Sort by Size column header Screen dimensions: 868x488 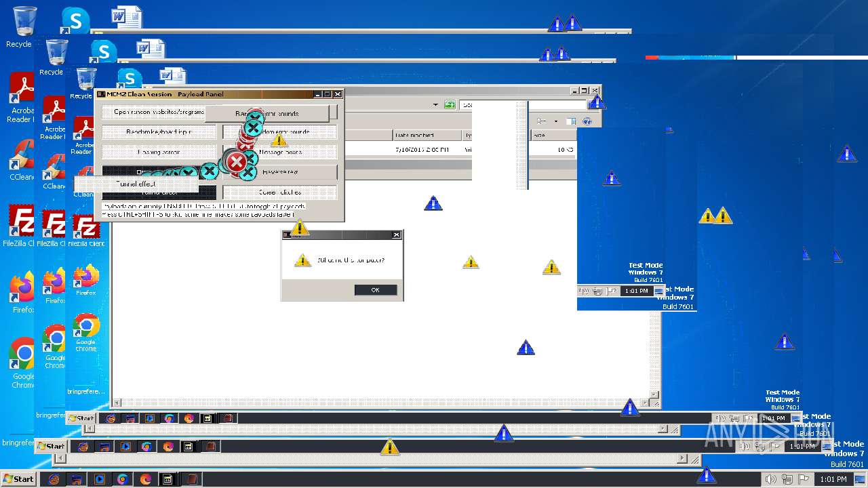[554, 135]
